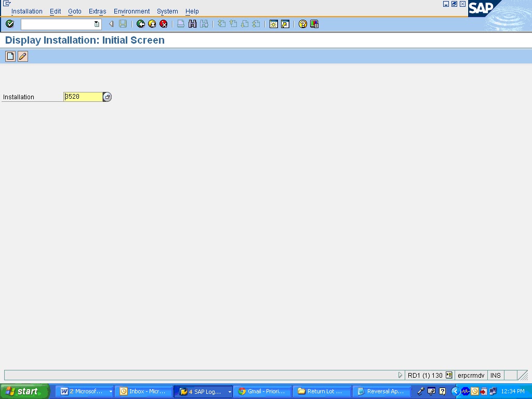Click the Installation number input field
Screen dimensions: 532x399
point(83,97)
